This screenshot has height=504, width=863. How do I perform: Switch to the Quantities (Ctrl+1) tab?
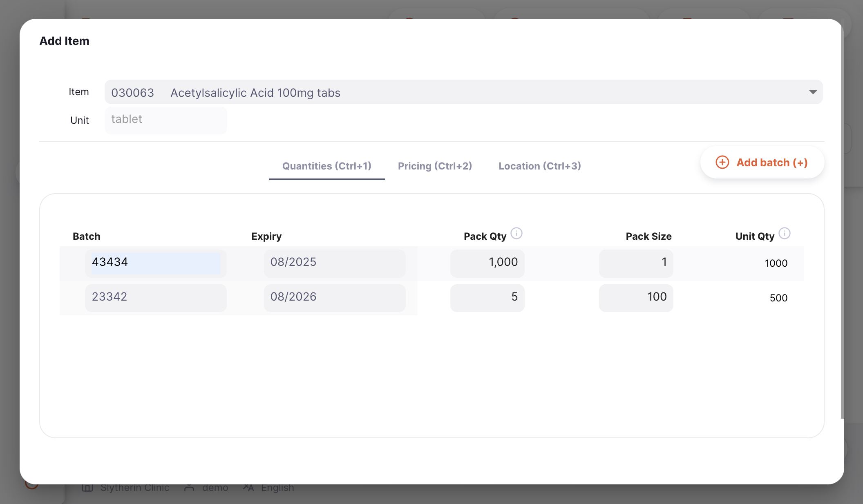click(x=327, y=166)
